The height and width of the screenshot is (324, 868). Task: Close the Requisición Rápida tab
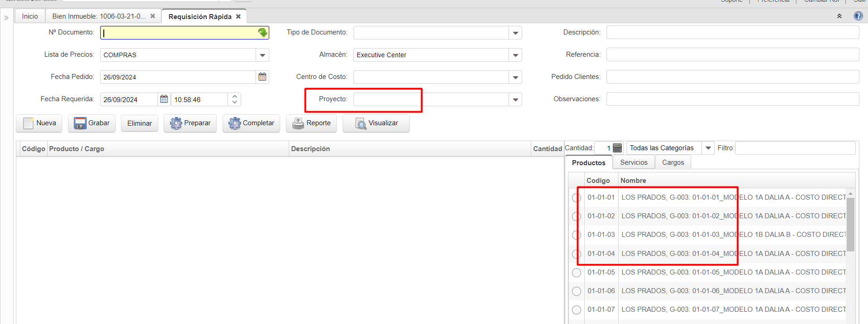(x=238, y=16)
